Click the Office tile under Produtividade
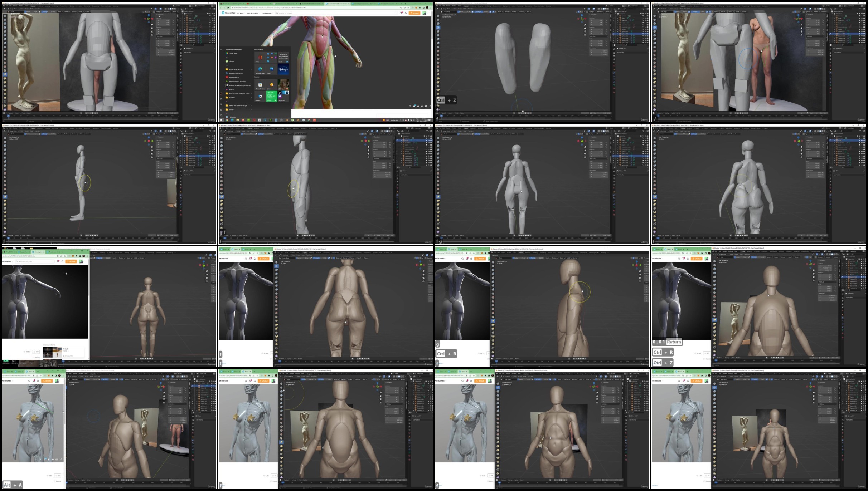Viewport: 868px width, 491px height. [x=260, y=57]
